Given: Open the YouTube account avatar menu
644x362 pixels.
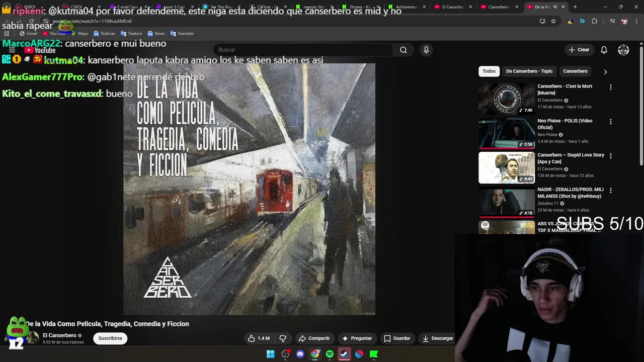Looking at the screenshot, I should (623, 50).
